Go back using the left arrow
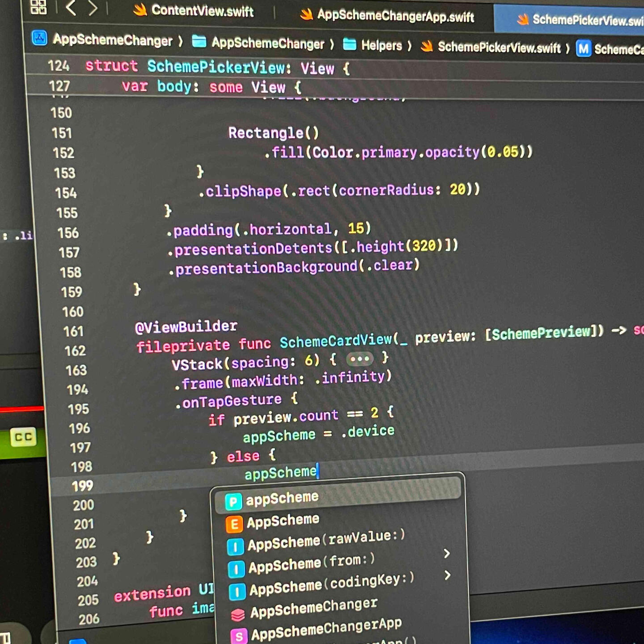The height and width of the screenshot is (644, 644). pyautogui.click(x=71, y=8)
